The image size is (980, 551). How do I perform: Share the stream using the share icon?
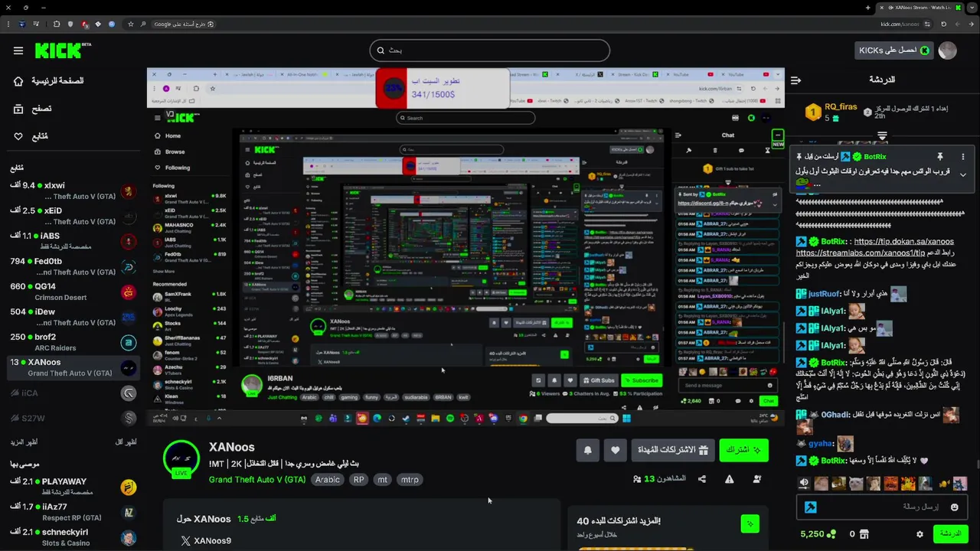(x=701, y=479)
